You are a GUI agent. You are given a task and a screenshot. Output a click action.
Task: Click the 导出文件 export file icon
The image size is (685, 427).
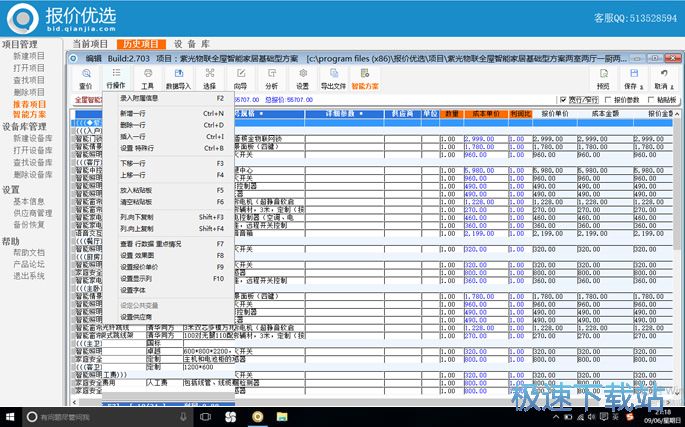point(333,78)
